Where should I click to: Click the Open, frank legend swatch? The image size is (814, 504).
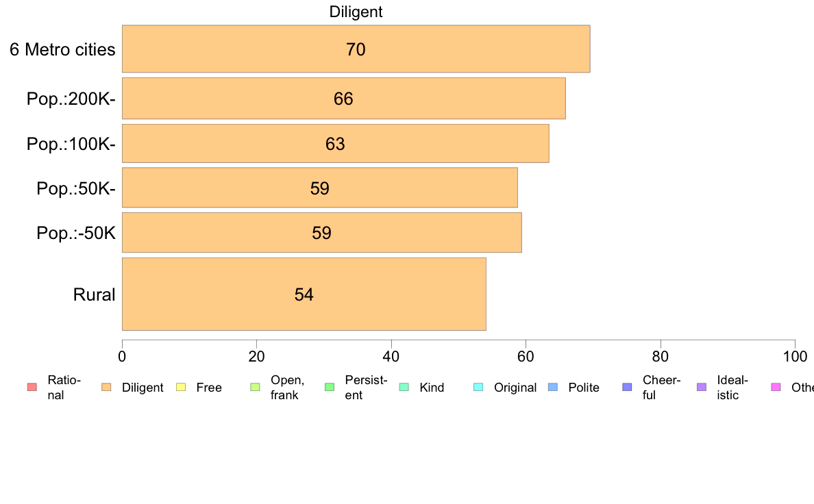(255, 387)
